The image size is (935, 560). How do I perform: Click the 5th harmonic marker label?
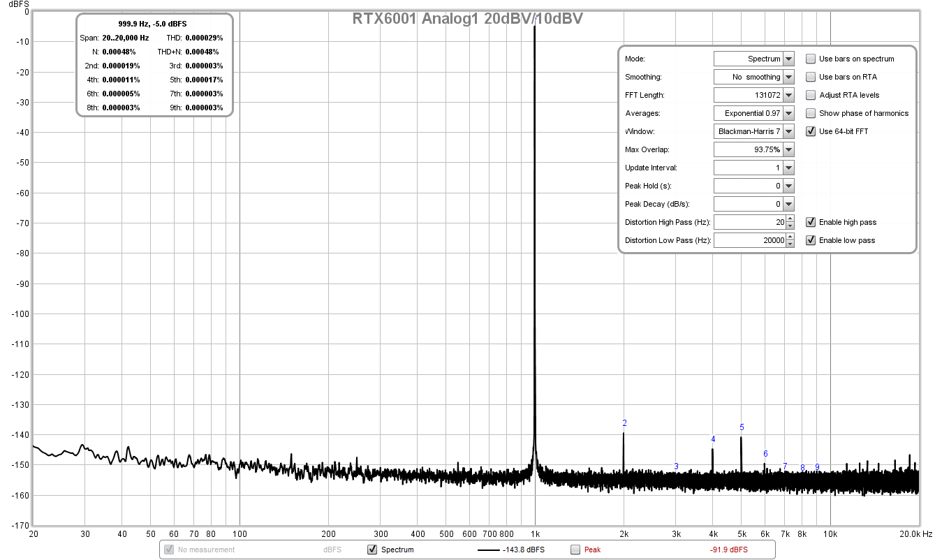click(x=742, y=427)
